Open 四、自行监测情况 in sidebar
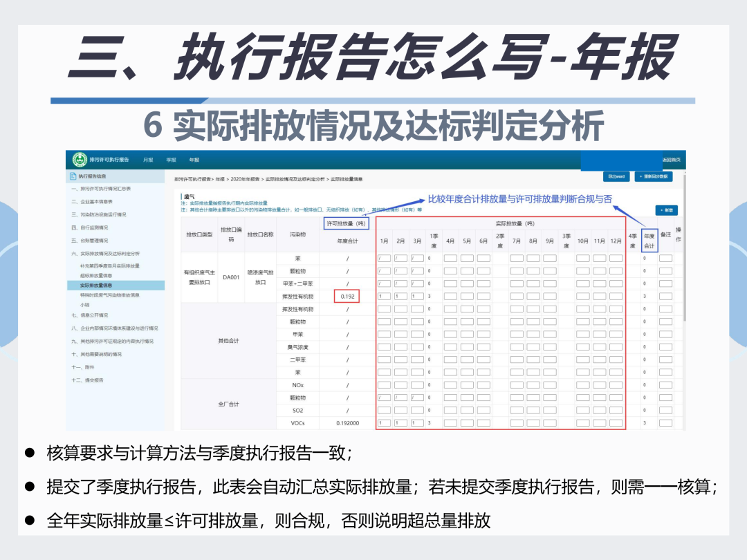This screenshot has height=560, width=747. click(x=89, y=227)
